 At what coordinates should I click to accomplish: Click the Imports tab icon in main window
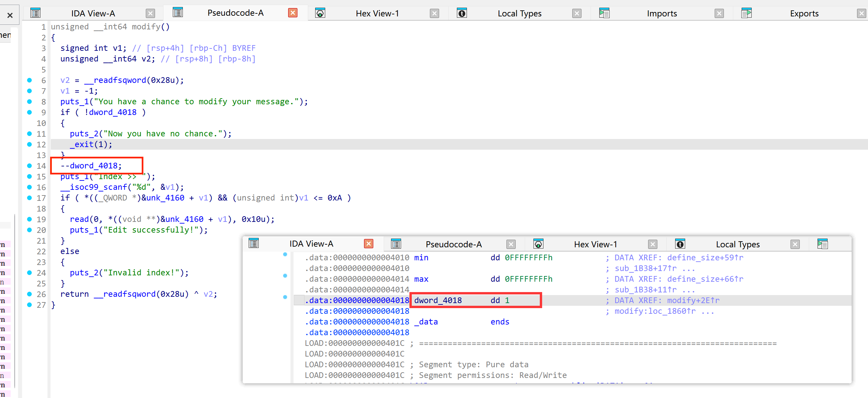pos(605,13)
